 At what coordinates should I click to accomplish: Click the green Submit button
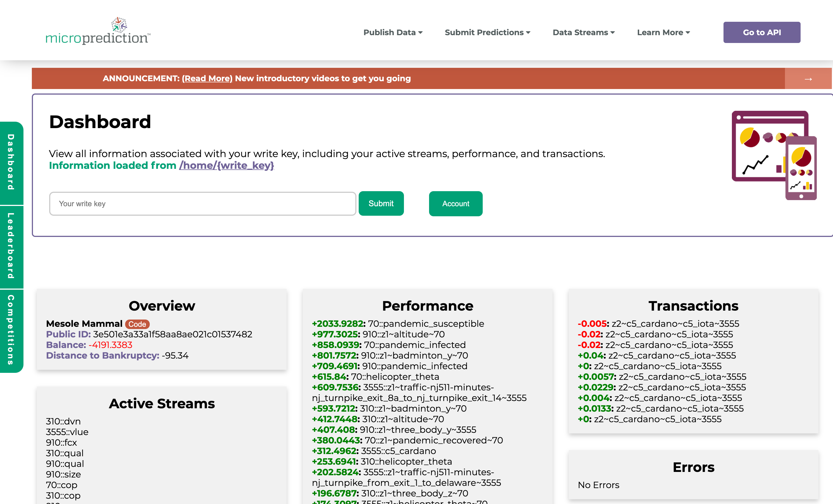click(x=381, y=203)
